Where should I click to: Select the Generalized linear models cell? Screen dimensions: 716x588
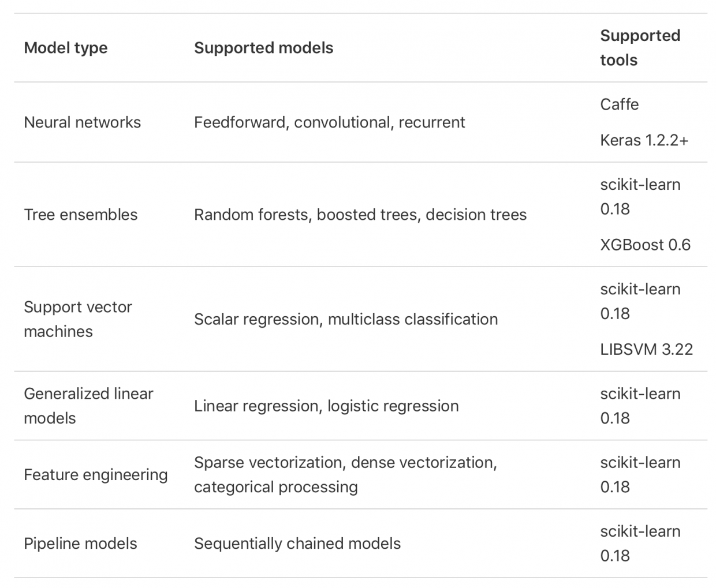click(x=88, y=406)
